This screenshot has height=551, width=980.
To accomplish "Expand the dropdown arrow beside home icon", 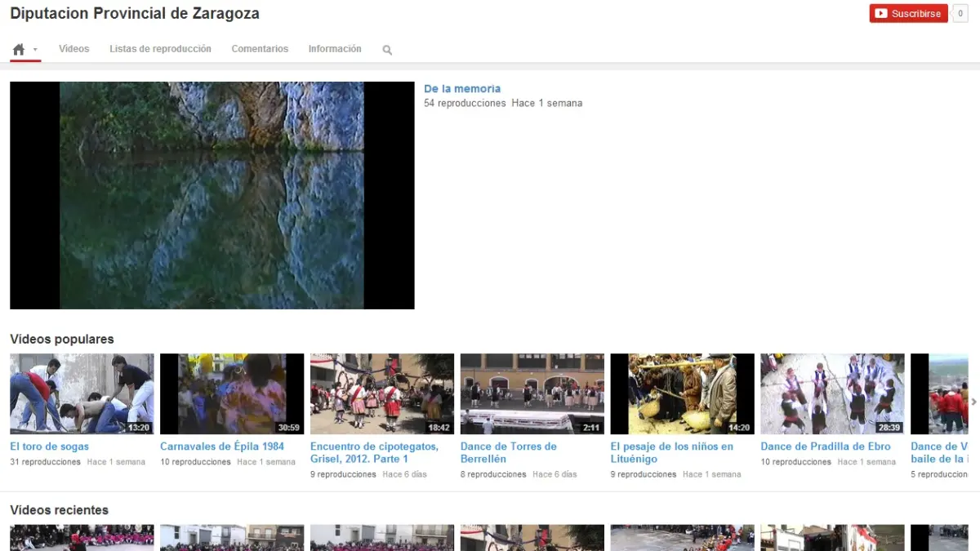I will click(35, 50).
